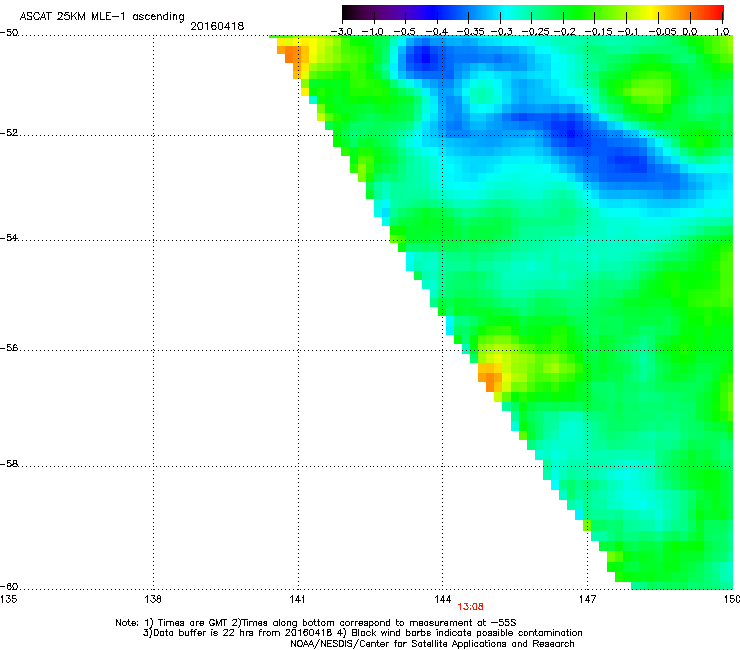Click the 135 longitude axis label
Viewport: 740px width, 650px height.
point(8,599)
